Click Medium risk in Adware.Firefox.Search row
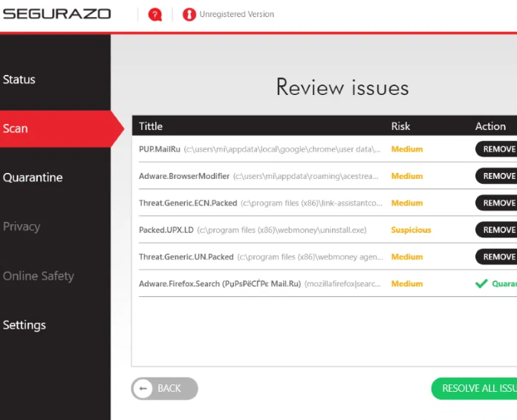 point(407,283)
